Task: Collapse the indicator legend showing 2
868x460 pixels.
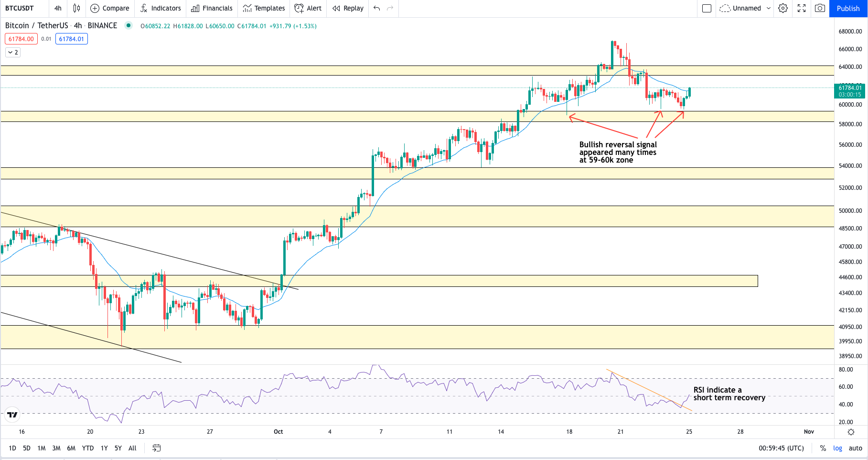Action: tap(13, 52)
